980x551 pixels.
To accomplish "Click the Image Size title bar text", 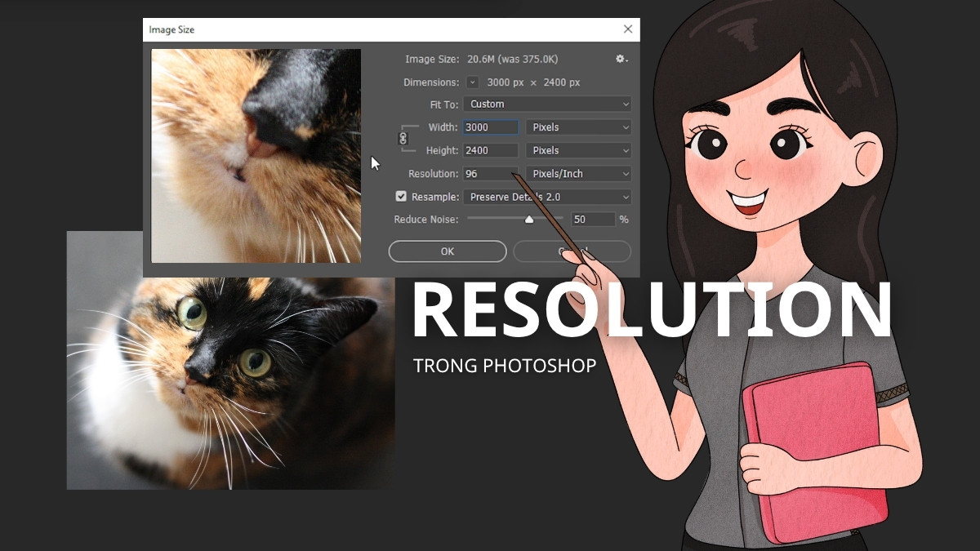I will [171, 29].
